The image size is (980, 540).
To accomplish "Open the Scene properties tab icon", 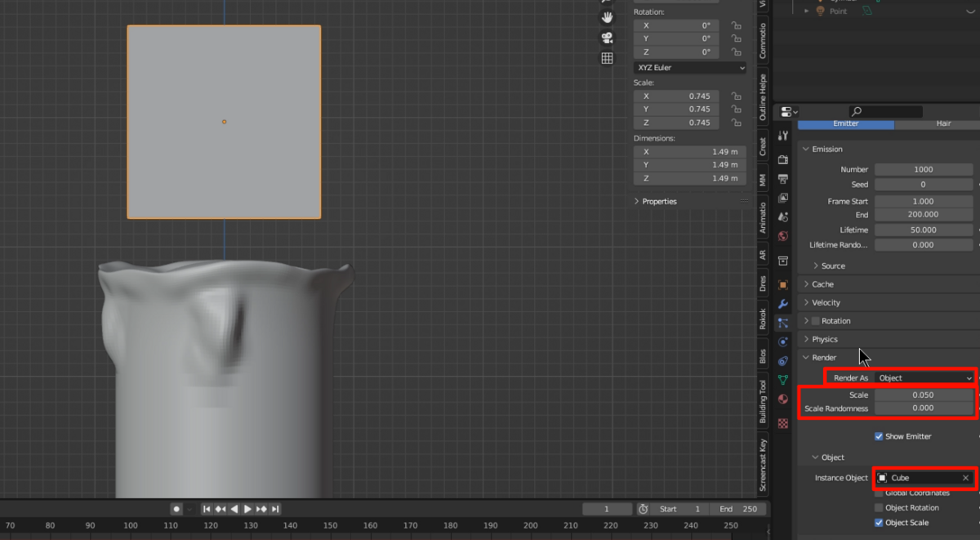I will coord(783,217).
